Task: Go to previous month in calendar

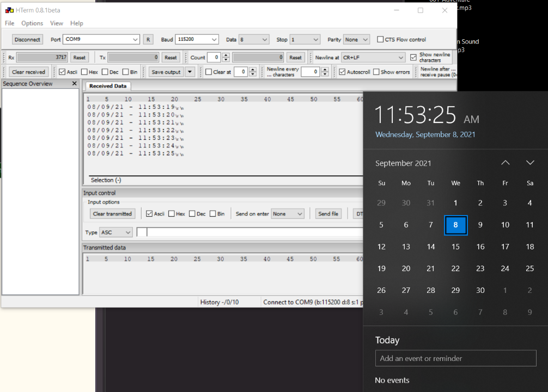Action: (505, 163)
